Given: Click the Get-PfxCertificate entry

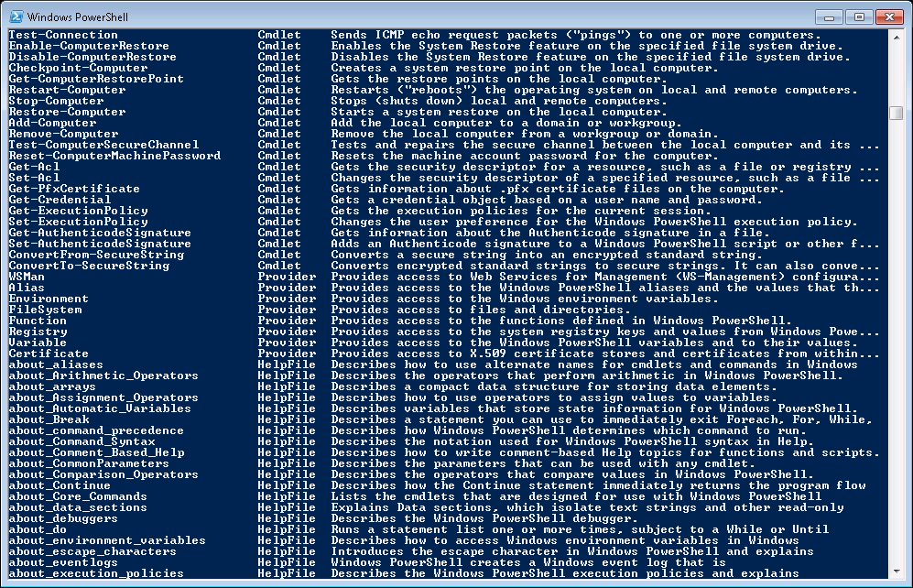Looking at the screenshot, I should 74,190.
